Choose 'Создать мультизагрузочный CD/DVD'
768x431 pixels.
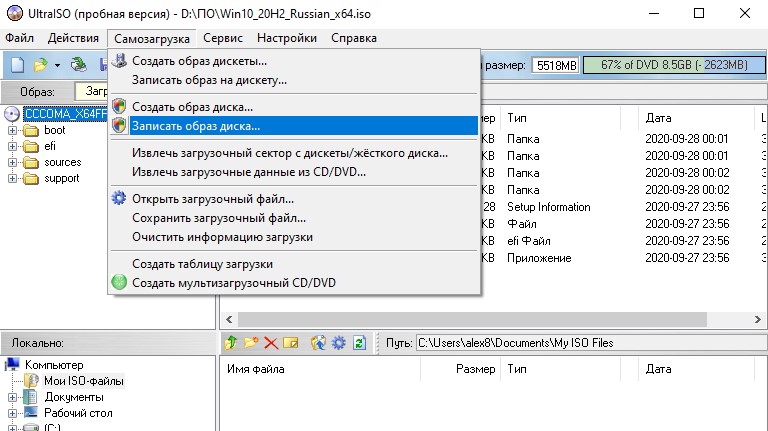tap(294, 283)
